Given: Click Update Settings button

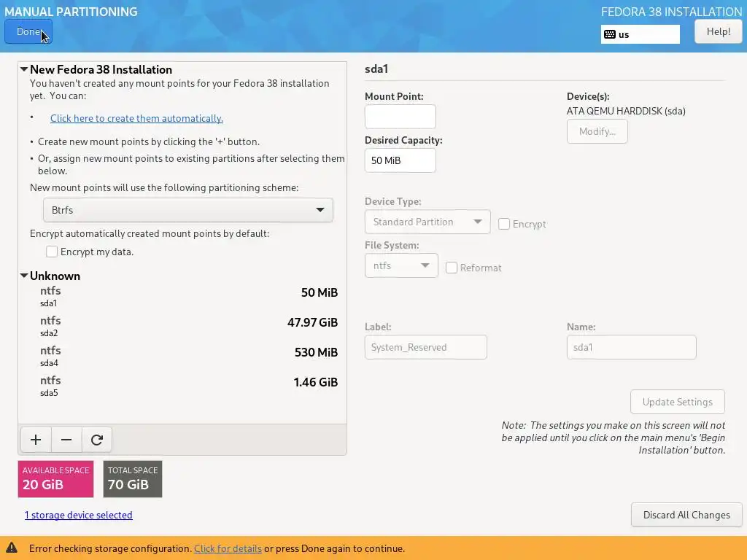Looking at the screenshot, I should click(x=677, y=402).
